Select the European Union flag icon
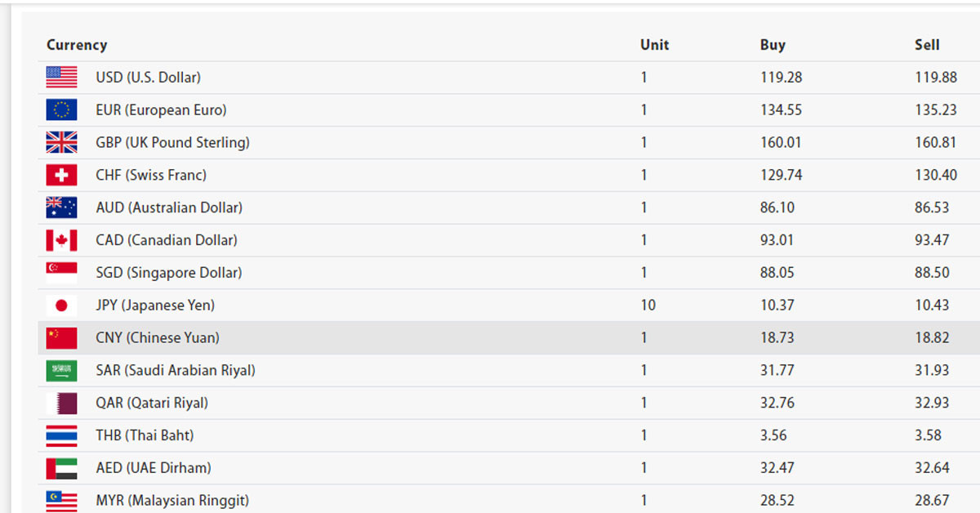The height and width of the screenshot is (513, 980). 61,110
